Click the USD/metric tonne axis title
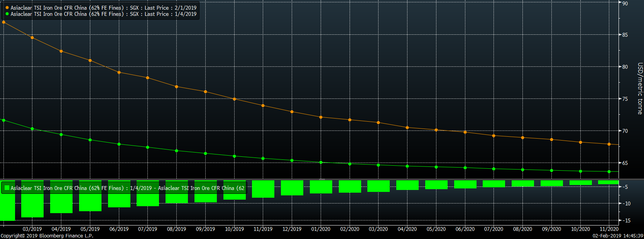The height and width of the screenshot is (239, 644). pyautogui.click(x=640, y=88)
